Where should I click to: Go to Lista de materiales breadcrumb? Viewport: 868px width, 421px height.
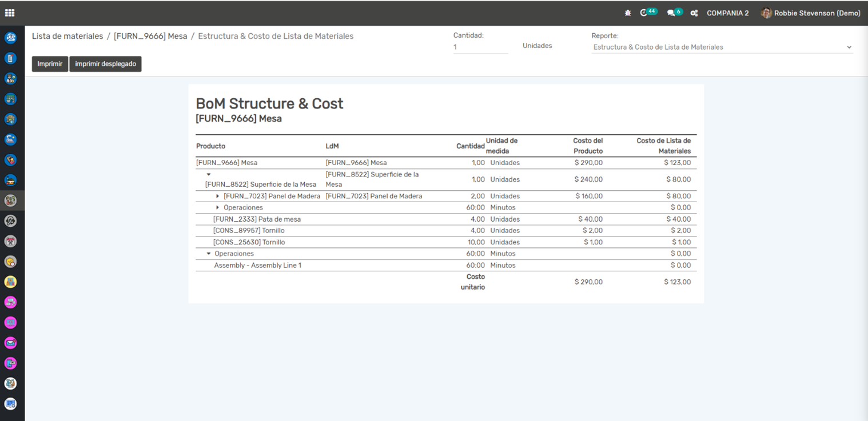[67, 36]
